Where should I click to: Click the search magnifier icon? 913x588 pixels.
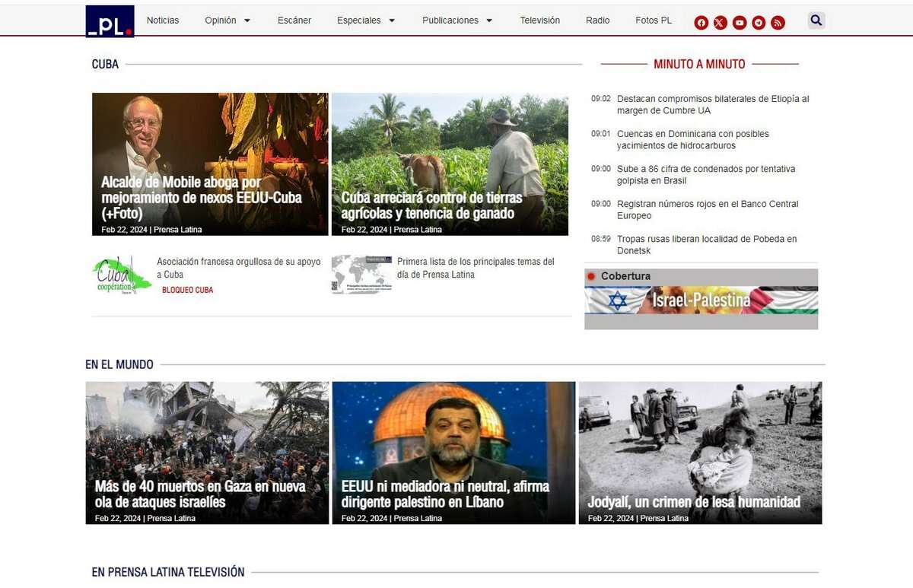point(816,21)
